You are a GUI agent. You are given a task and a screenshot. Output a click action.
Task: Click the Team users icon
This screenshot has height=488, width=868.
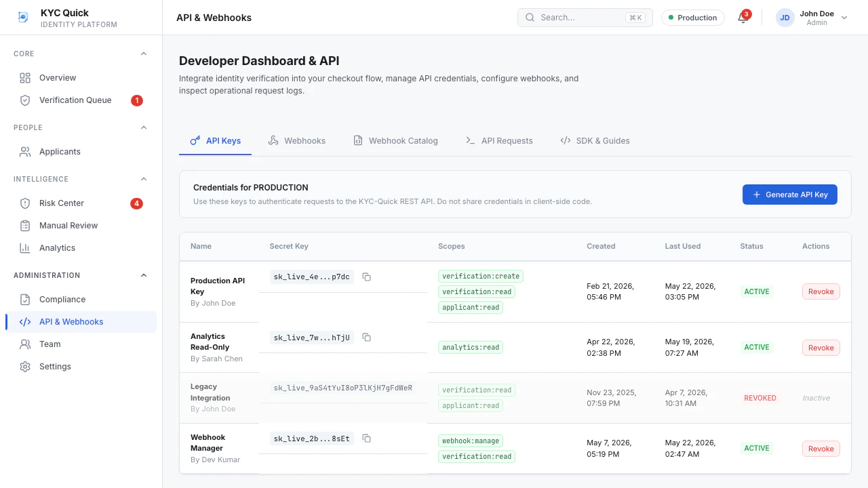[x=25, y=344]
